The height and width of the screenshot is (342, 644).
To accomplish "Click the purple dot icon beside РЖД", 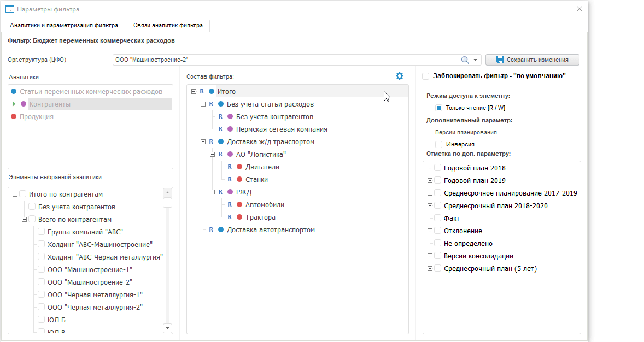I will [x=230, y=192].
